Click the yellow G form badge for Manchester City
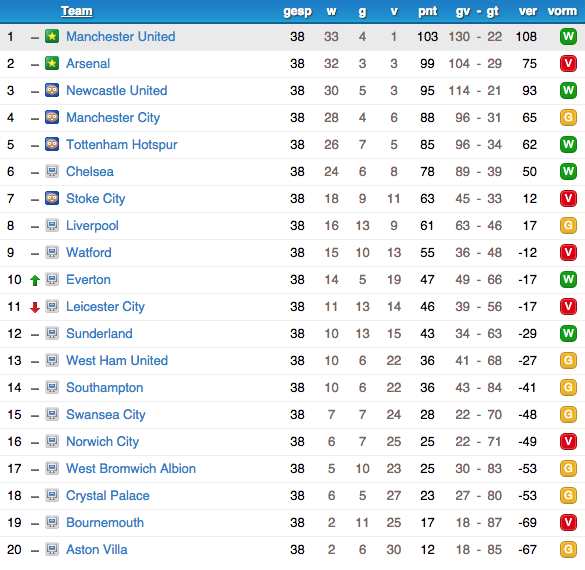The width and height of the screenshot is (585, 570). 568,118
